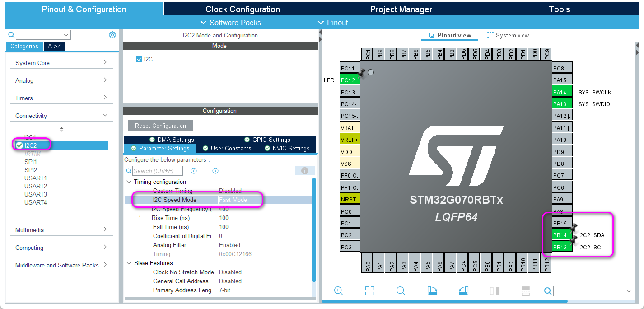
Task: Select SPI1 in the peripheral list
Action: click(31, 162)
